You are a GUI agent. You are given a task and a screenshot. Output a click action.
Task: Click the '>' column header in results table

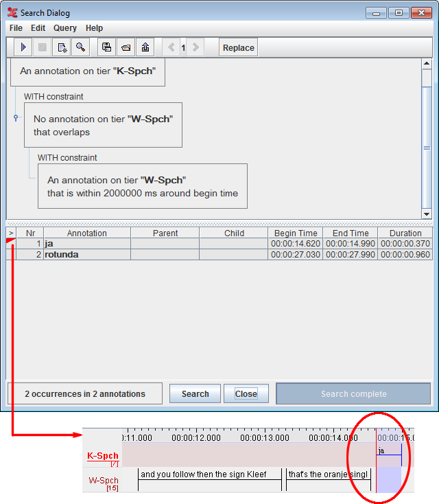tap(11, 233)
